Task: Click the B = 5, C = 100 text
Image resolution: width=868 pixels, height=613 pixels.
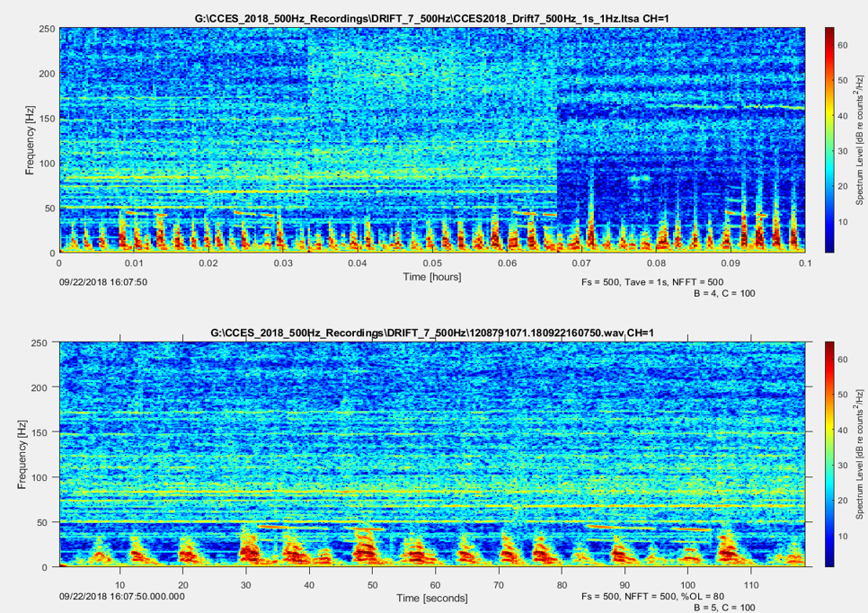Action: pos(731,609)
